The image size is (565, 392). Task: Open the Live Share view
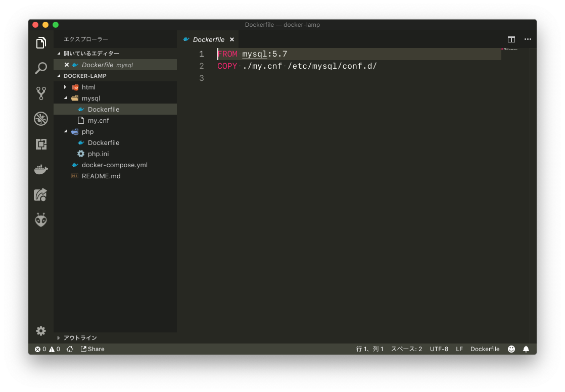[x=41, y=194]
